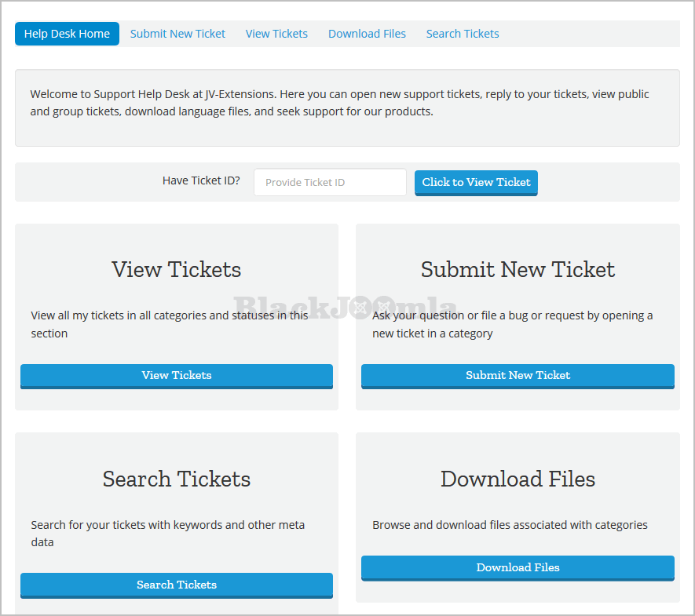Hit the blue Search Tickets card button
The image size is (695, 616).
177,585
